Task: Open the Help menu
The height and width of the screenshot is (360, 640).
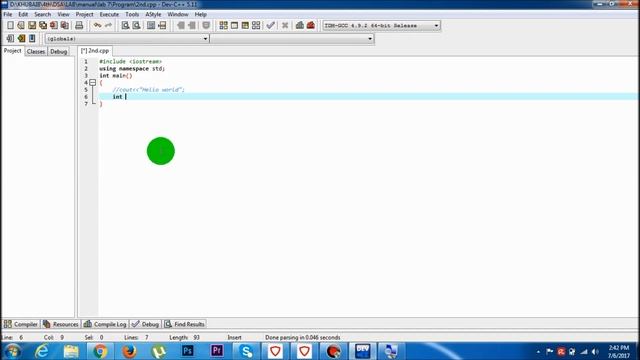Action: [200, 14]
